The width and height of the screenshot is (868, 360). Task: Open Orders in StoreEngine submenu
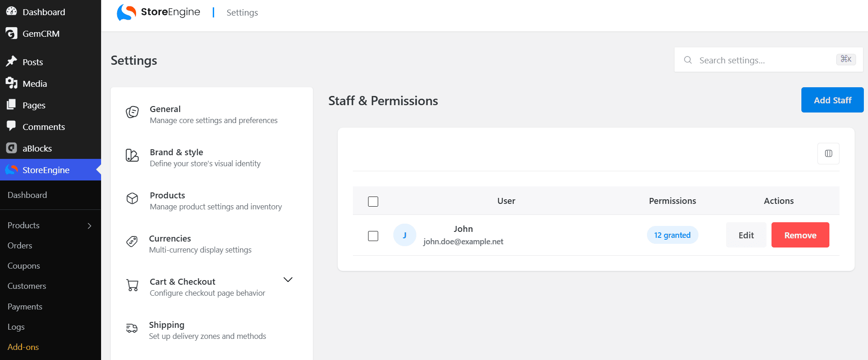pos(20,246)
